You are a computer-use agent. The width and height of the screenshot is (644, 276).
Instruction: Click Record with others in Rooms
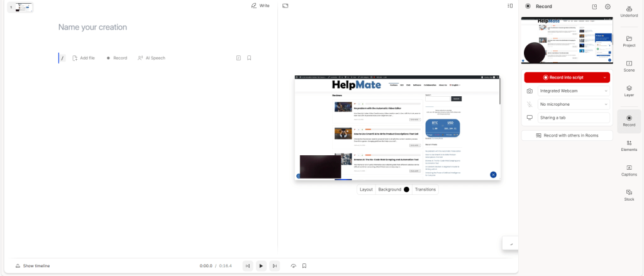567,135
